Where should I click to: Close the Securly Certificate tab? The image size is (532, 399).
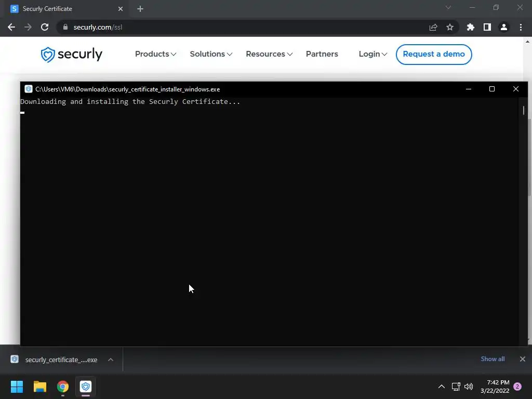(121, 9)
